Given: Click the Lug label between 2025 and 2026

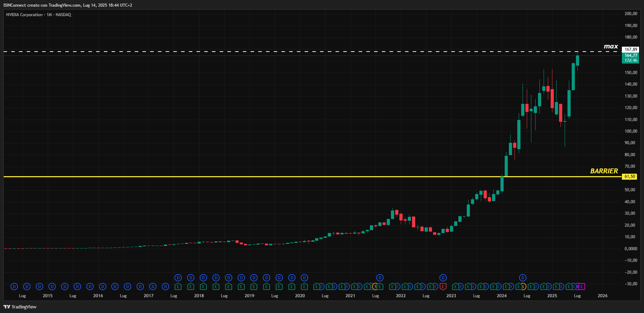Looking at the screenshot, I should pos(577,296).
